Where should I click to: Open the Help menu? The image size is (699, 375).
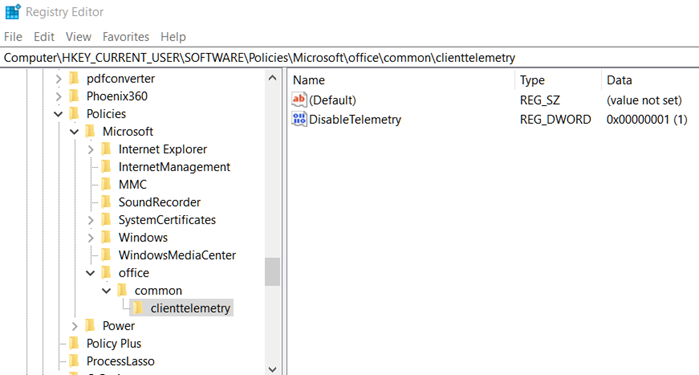click(x=173, y=37)
